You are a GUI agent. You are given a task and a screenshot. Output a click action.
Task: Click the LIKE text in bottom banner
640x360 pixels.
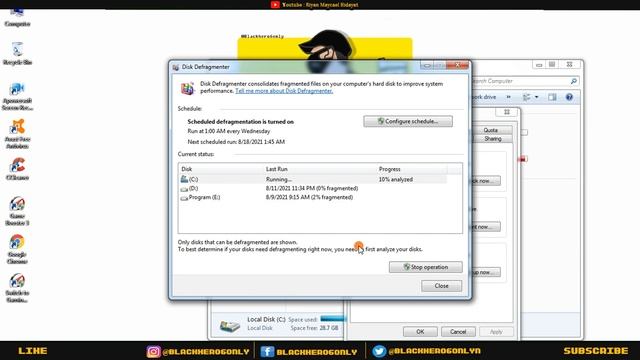pos(33,351)
